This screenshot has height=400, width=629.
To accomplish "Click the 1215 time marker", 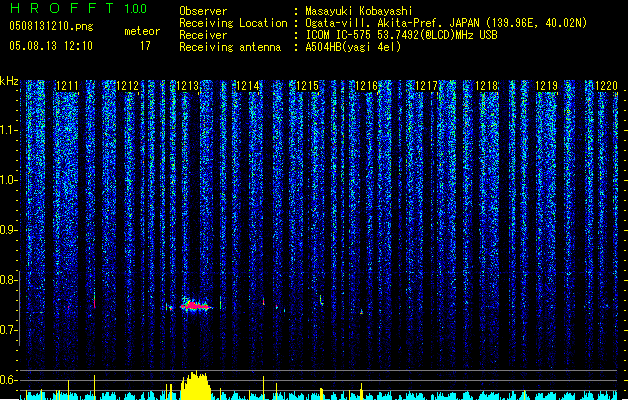I will tap(307, 86).
